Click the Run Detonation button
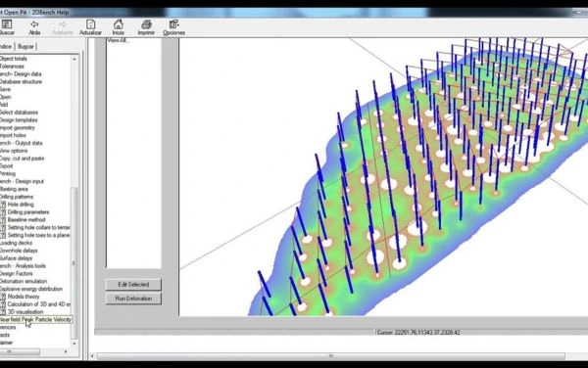 (x=133, y=299)
